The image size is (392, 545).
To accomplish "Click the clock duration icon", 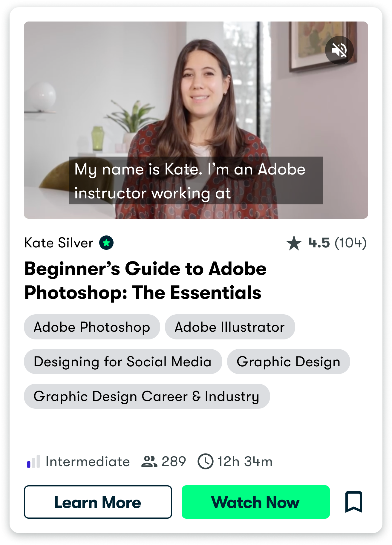I will point(206,462).
